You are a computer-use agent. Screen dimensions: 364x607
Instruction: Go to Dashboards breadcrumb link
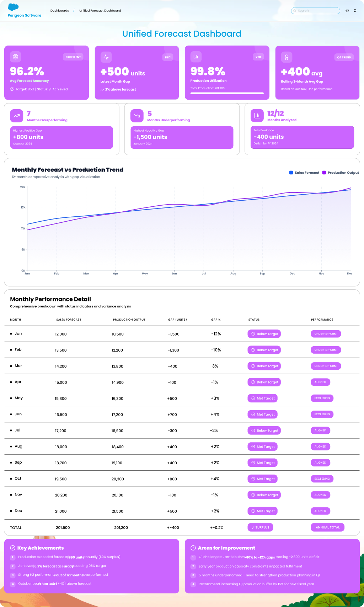[x=59, y=11]
